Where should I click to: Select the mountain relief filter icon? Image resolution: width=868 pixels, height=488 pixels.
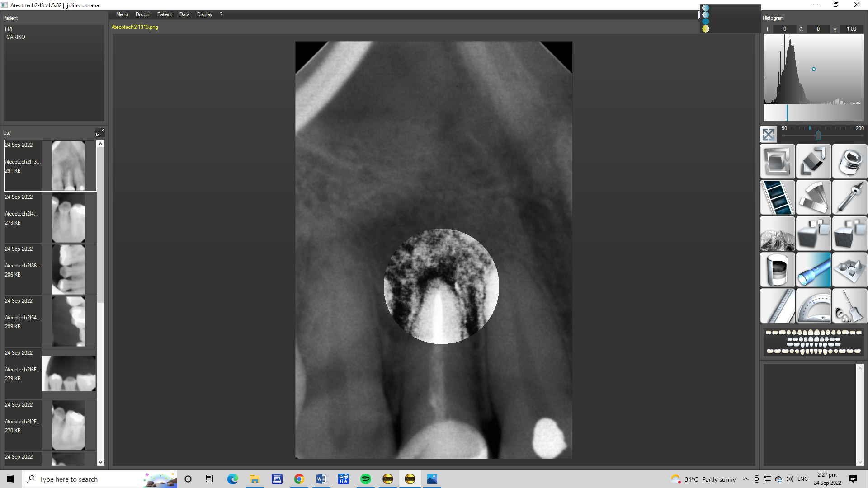(777, 234)
